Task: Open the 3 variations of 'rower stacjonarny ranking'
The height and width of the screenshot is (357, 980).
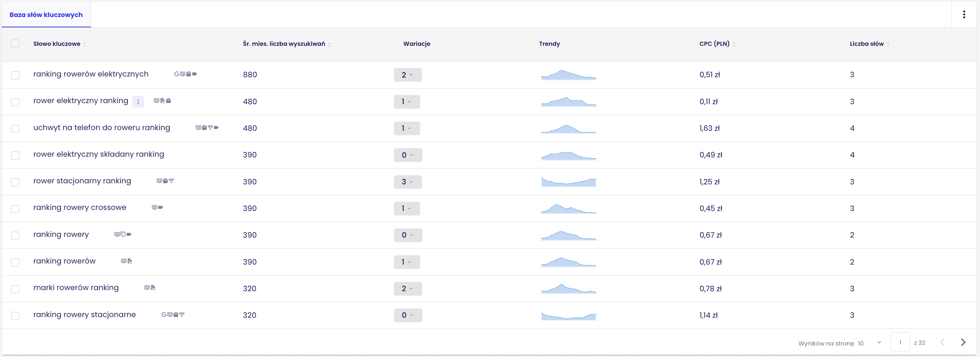Action: pyautogui.click(x=408, y=181)
